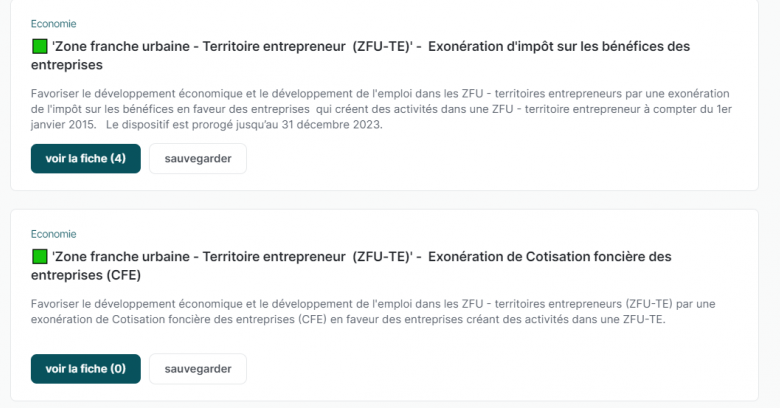Click green square icon beside impôt sur les bénéfices title

point(40,47)
